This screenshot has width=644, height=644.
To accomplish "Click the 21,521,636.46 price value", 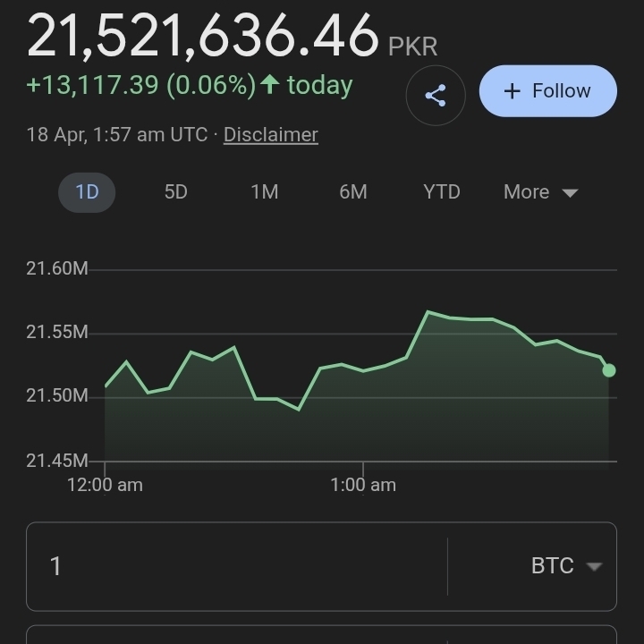I will pos(203,38).
